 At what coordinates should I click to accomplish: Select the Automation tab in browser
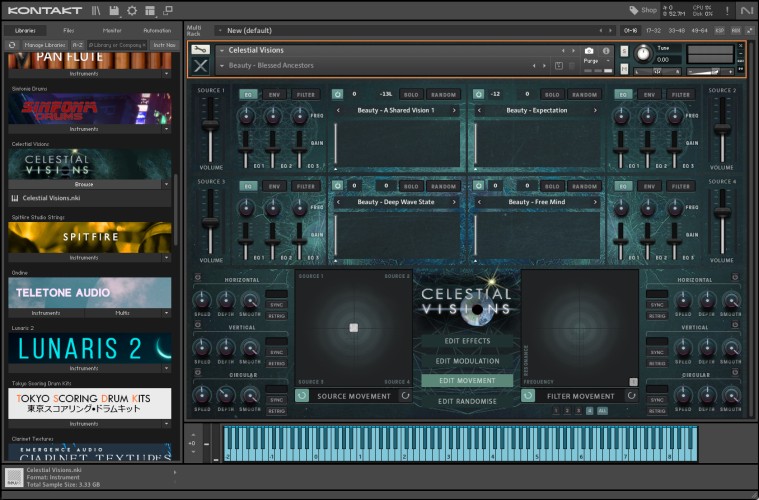[x=157, y=30]
